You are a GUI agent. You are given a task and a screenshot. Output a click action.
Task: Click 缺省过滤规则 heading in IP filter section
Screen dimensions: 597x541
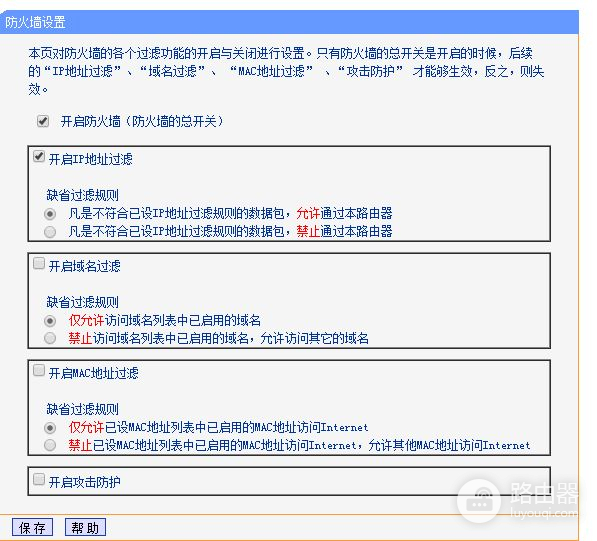point(83,195)
